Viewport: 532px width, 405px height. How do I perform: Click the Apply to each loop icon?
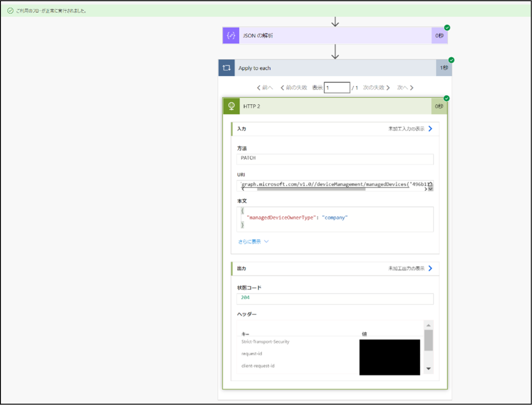pyautogui.click(x=226, y=68)
